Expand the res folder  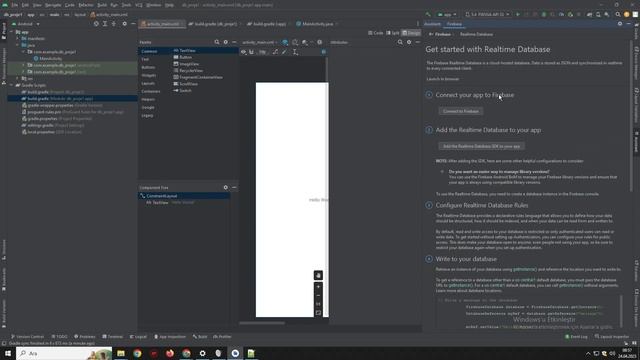pos(18,78)
